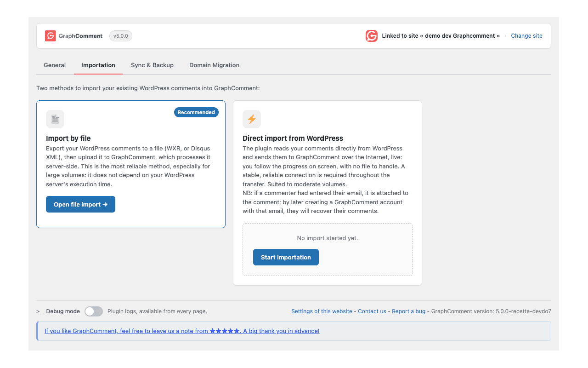
Task: Click the round GraphComment icon beside linked site
Action: [372, 36]
